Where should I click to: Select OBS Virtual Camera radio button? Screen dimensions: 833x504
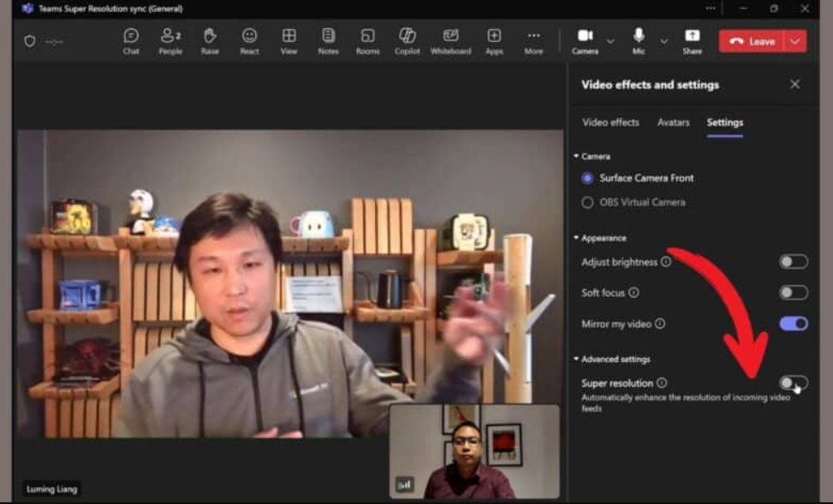587,202
